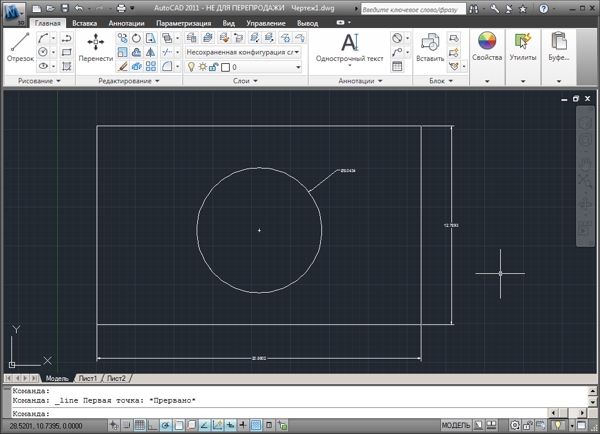The image size is (600, 434).
Task: Open the layer configuration dropdown
Action: (240, 50)
